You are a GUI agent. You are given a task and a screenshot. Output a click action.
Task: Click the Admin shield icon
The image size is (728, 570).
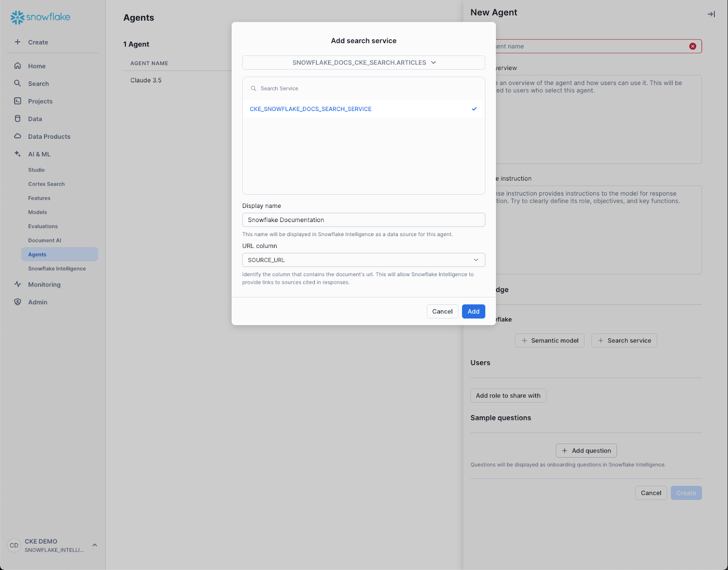click(18, 302)
